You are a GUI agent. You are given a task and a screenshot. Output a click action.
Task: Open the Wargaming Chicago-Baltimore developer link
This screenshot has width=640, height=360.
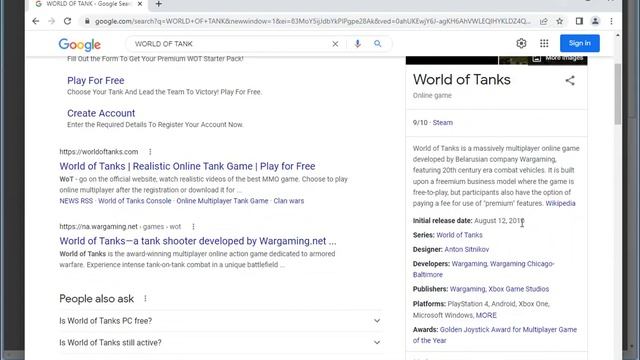coord(522,264)
